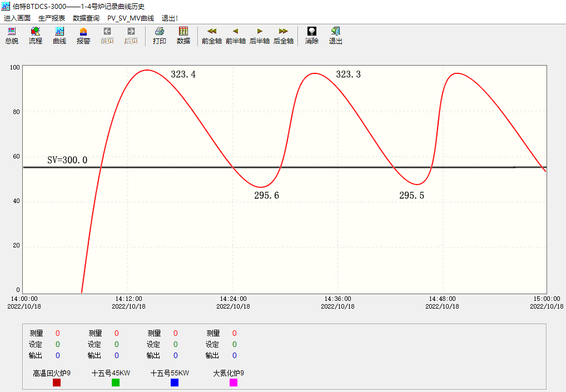Click the 总貌 overview toolbar icon

pyautogui.click(x=12, y=36)
